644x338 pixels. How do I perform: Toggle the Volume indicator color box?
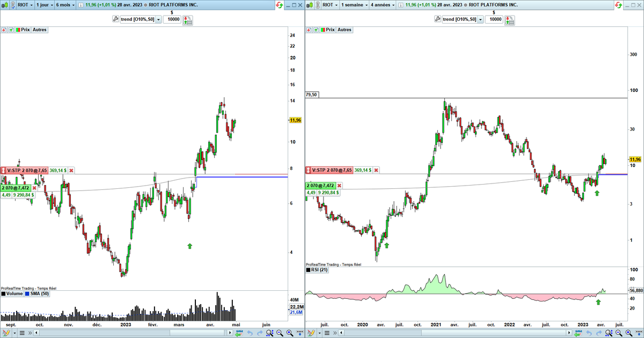tap(4, 294)
